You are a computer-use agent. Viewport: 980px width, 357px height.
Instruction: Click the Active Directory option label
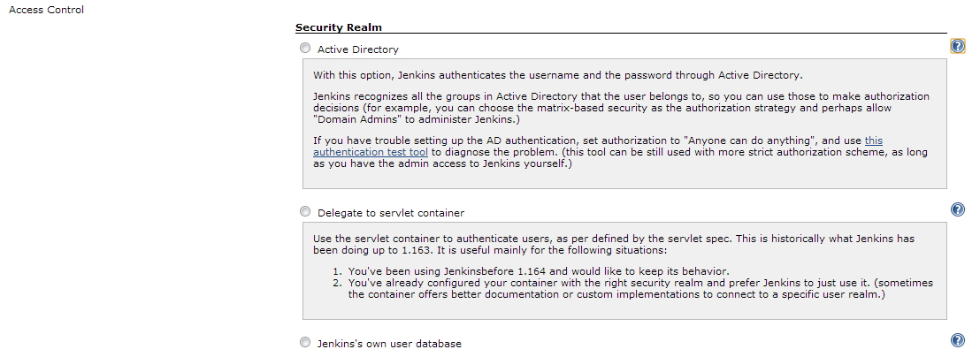coord(357,49)
